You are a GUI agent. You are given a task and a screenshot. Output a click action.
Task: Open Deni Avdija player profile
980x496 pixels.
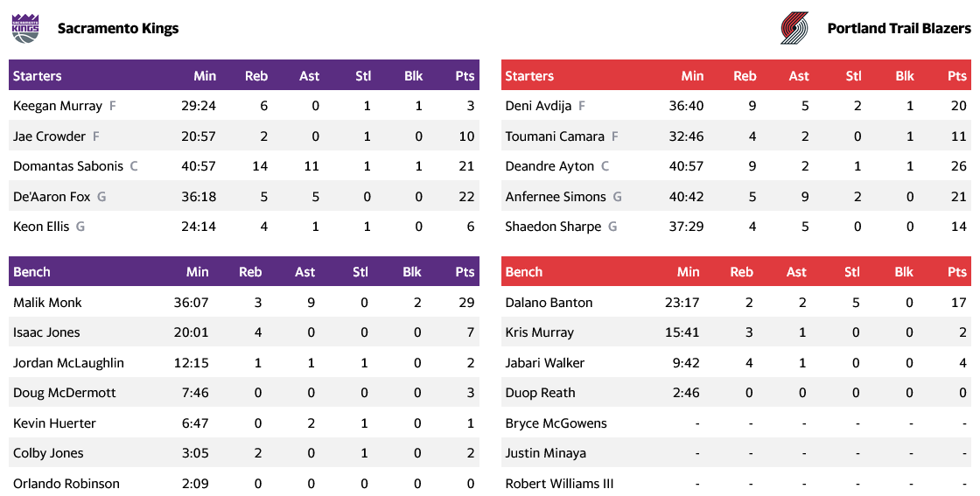click(538, 106)
